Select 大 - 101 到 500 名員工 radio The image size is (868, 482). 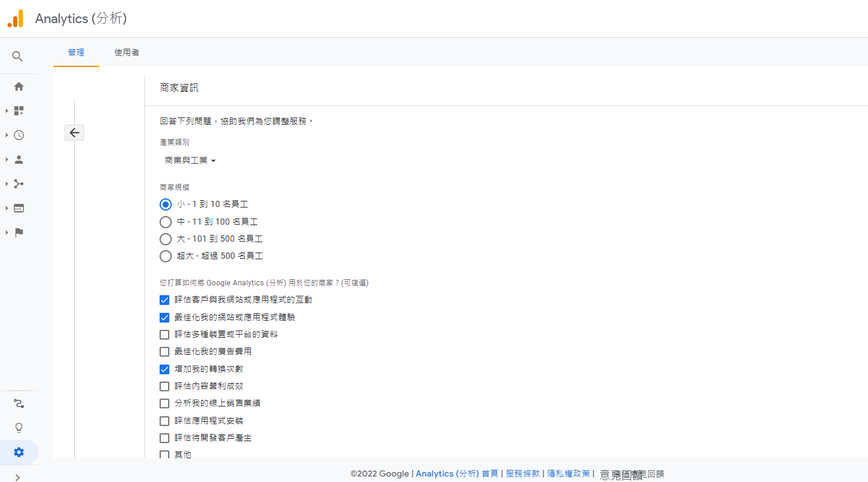point(165,239)
